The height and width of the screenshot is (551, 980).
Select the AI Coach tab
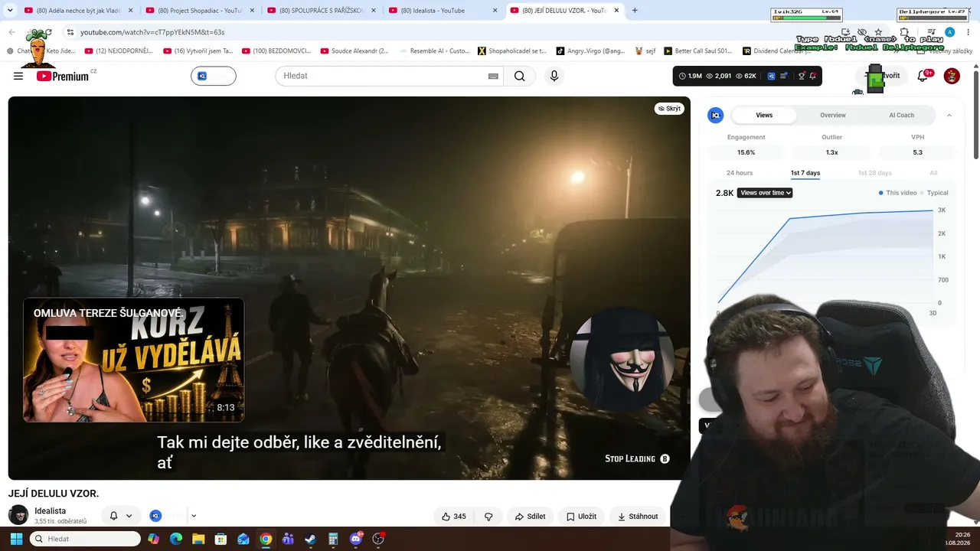pyautogui.click(x=901, y=116)
